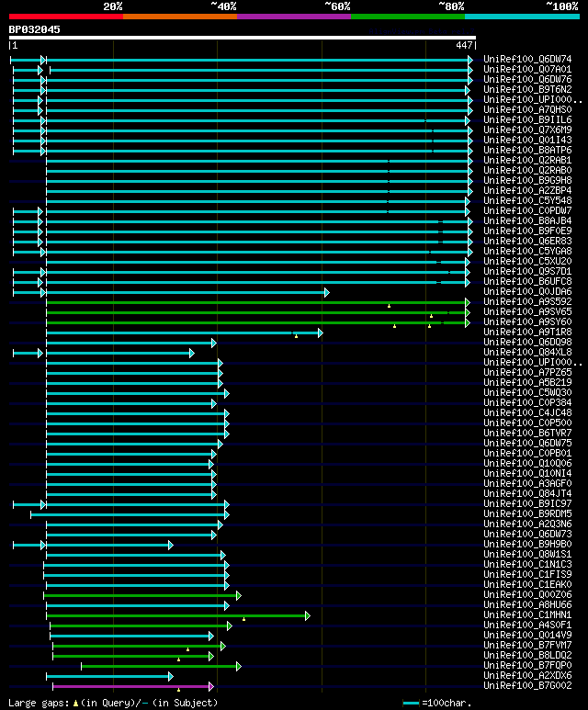The image size is (588, 710).
Task: Open hit UniRef100_Q6DW74
Action: pyautogui.click(x=527, y=60)
